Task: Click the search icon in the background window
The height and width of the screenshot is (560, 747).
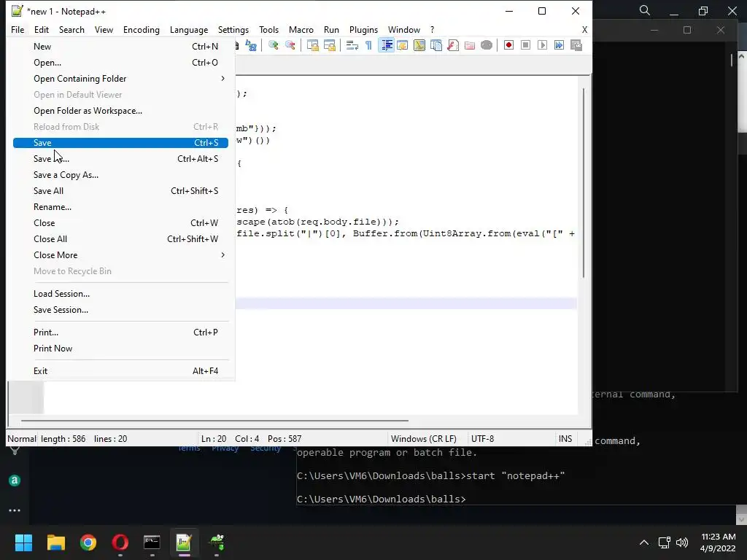Action: click(645, 10)
